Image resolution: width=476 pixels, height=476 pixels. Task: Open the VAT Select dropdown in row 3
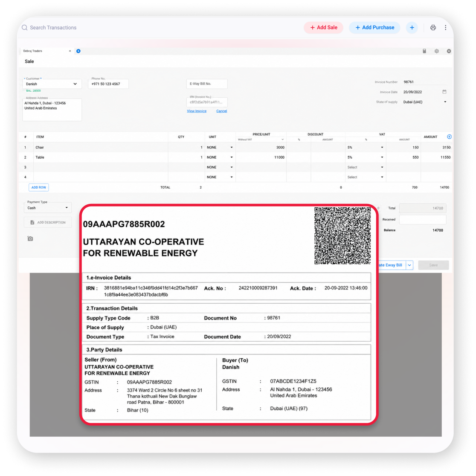[x=365, y=167]
